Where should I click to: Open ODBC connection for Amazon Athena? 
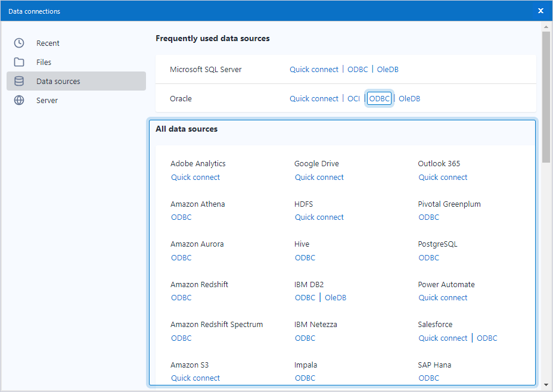tap(181, 217)
